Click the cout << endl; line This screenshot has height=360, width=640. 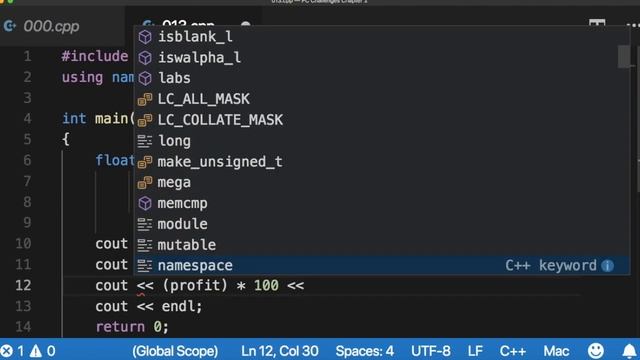[x=149, y=306]
